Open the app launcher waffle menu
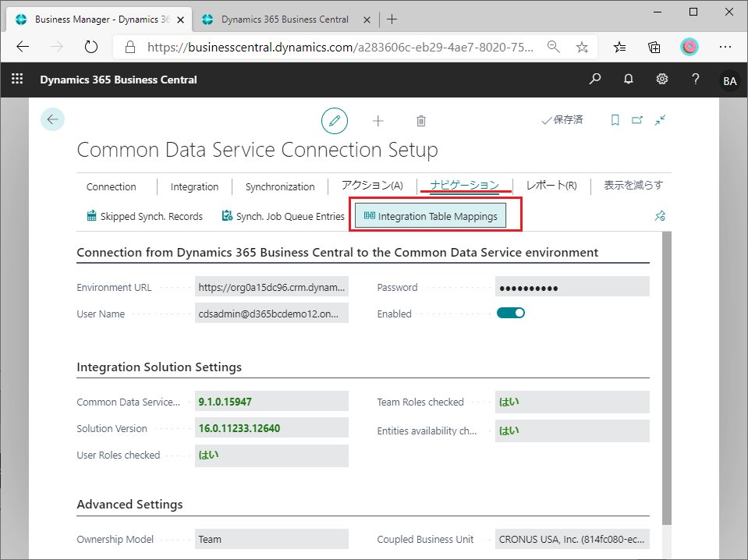The width and height of the screenshot is (748, 560). [17, 79]
